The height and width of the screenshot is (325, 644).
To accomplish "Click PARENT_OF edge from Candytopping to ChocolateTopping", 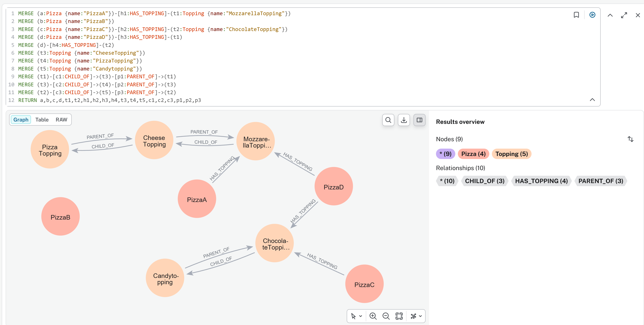I will [x=216, y=253].
